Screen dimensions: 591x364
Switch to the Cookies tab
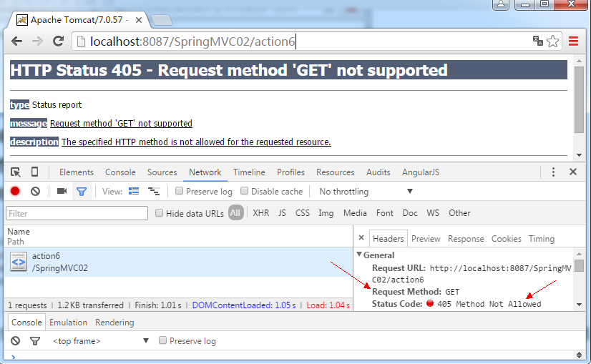506,239
